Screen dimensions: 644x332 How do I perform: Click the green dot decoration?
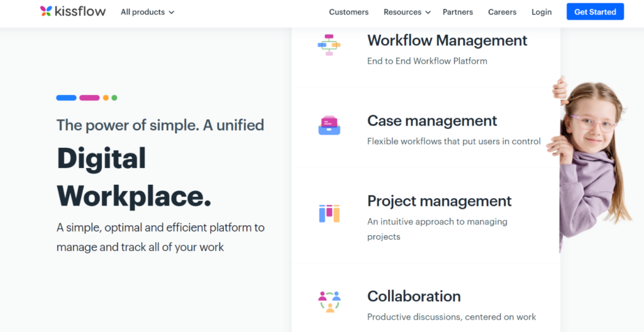coord(114,98)
